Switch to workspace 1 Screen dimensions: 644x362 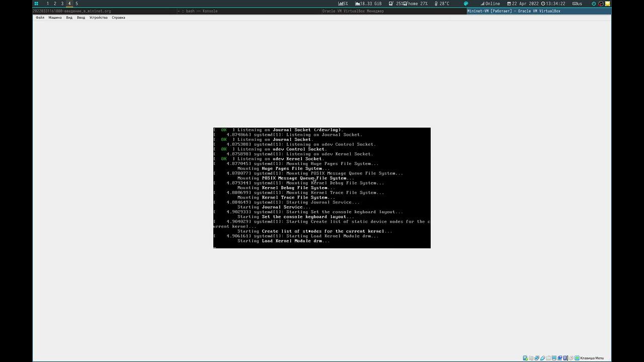click(x=48, y=4)
